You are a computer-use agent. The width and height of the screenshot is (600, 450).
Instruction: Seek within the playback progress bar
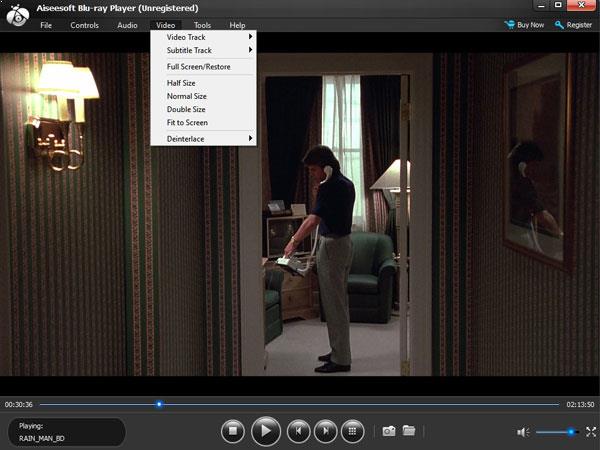(299, 404)
